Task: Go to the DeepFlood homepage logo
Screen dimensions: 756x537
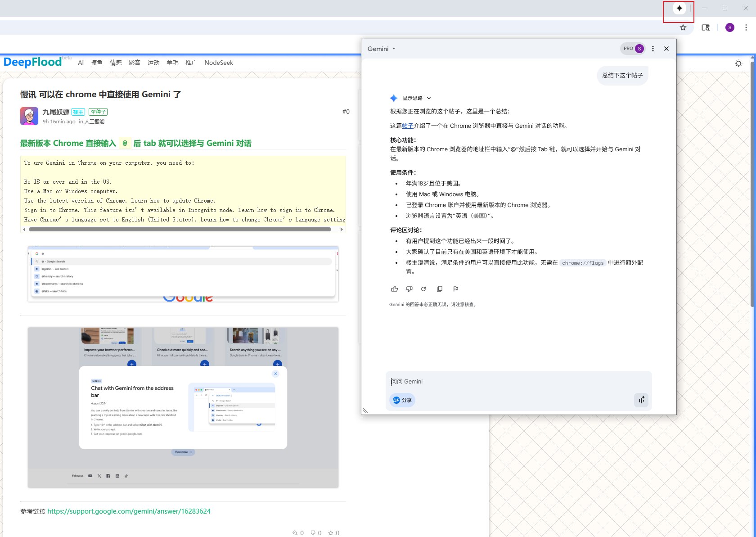Action: [x=32, y=62]
